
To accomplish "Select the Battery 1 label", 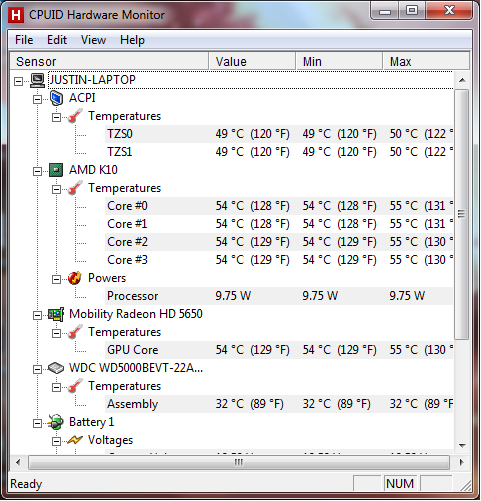I will pyautogui.click(x=92, y=422).
